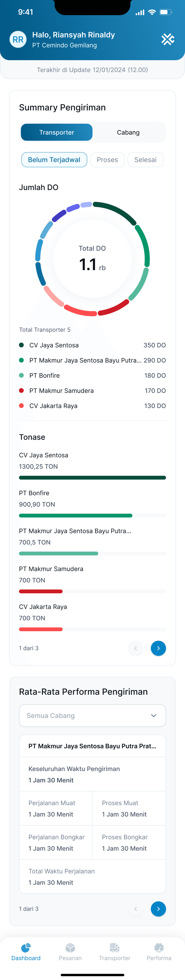Tap CV Jaya Sentosa legend entry
This screenshot has height=980, width=185.
pyautogui.click(x=92, y=345)
